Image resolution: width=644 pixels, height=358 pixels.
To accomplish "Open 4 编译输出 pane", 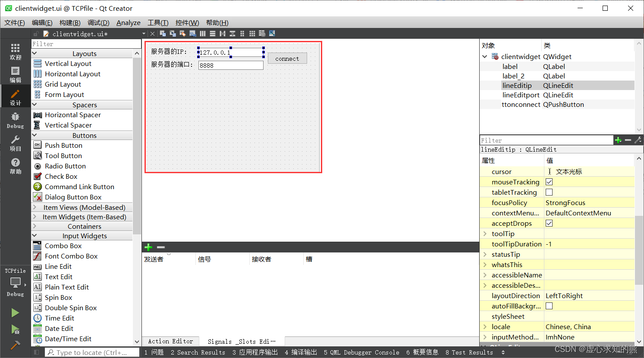I will pos(301,352).
